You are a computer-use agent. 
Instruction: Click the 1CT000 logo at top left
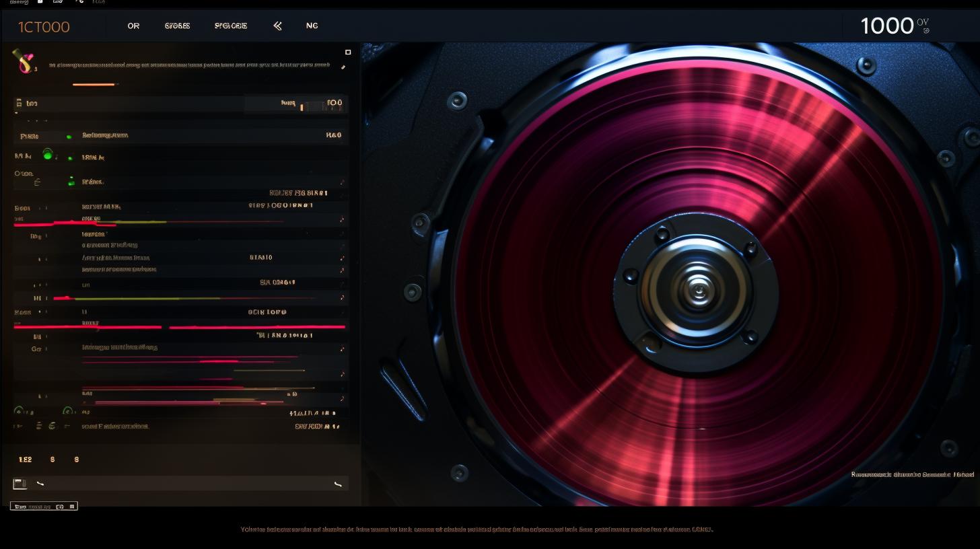pyautogui.click(x=44, y=26)
